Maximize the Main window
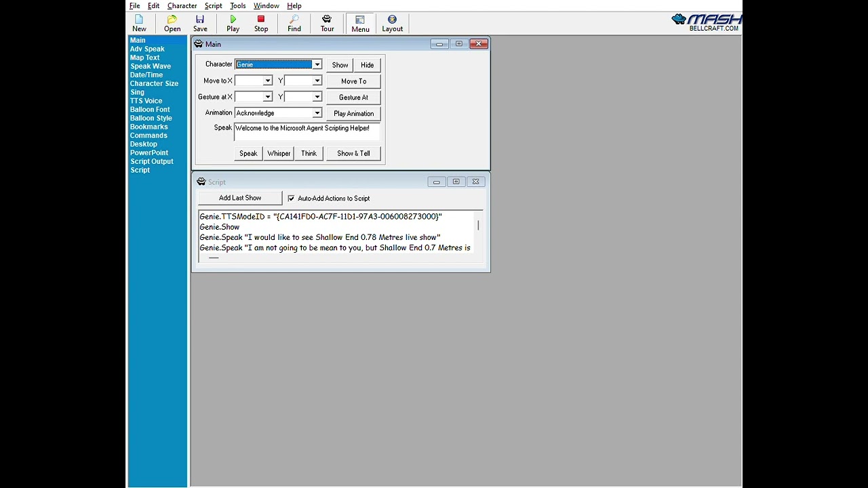 click(x=459, y=44)
